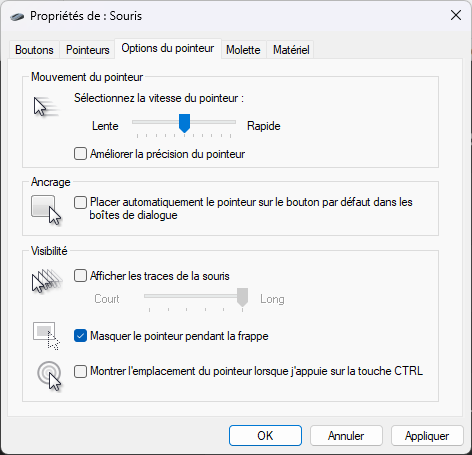472x455 pixels.
Task: Click the mouse trails cursor icon
Action: pos(47,281)
